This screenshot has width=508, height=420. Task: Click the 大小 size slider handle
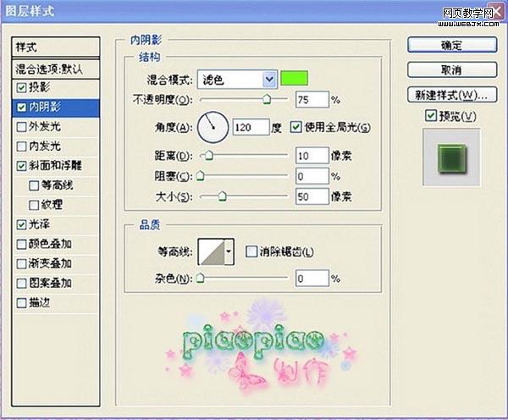pos(222,196)
